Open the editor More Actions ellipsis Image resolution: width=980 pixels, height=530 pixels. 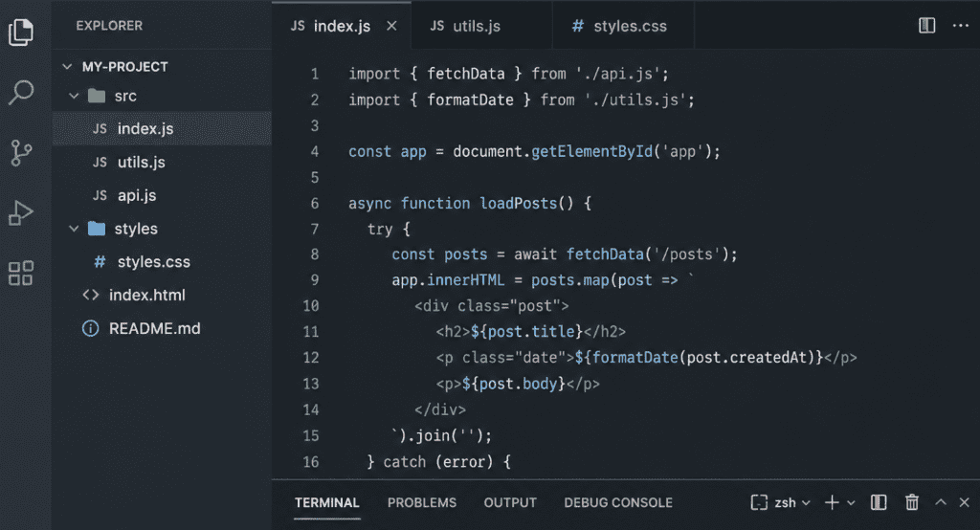point(961,26)
